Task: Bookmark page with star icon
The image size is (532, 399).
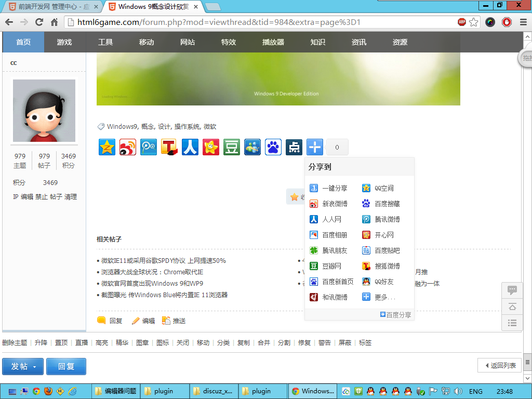Action: (x=474, y=22)
